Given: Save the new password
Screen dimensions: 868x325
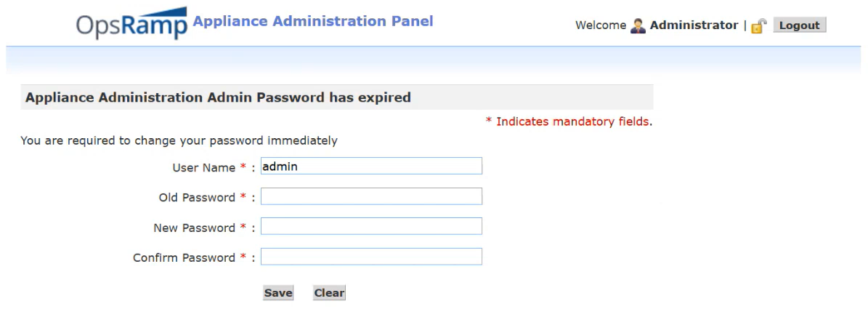Looking at the screenshot, I should click(x=278, y=293).
